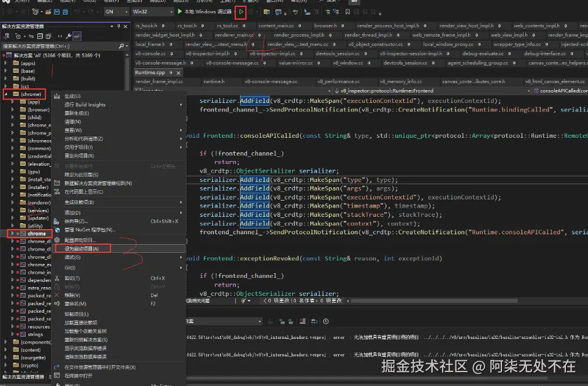The height and width of the screenshot is (386, 588).
Task: Click the clock icon in output panel toolbar
Action: pos(326,321)
